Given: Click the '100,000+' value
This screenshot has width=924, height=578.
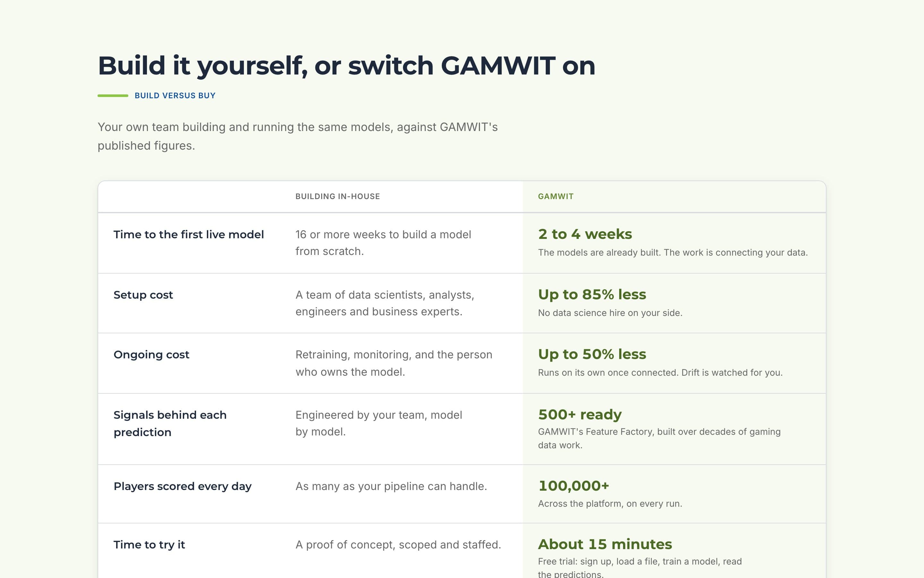Looking at the screenshot, I should (574, 486).
